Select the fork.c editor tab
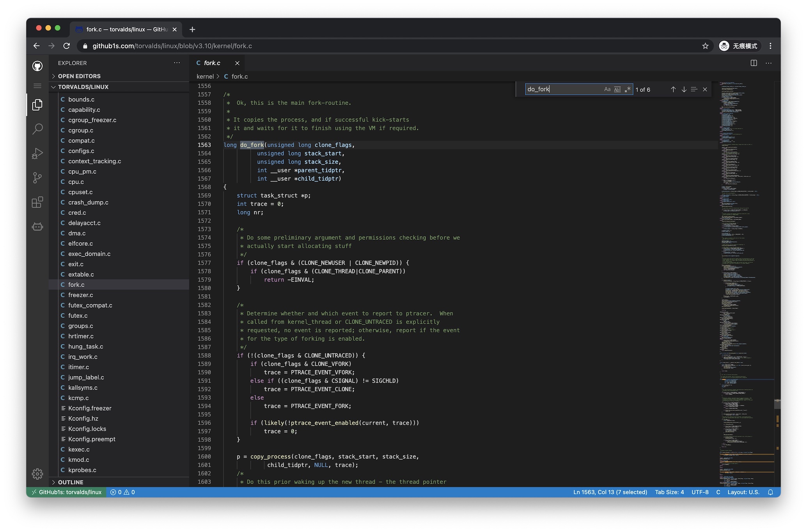 [x=212, y=63]
